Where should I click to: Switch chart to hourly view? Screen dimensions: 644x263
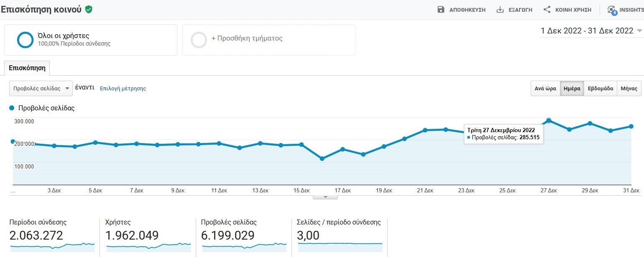545,89
